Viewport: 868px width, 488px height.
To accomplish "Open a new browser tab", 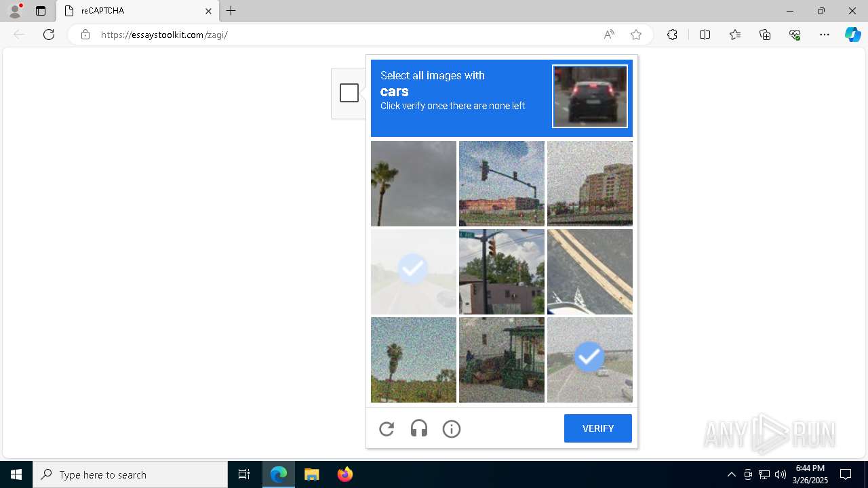I will 231,11.
